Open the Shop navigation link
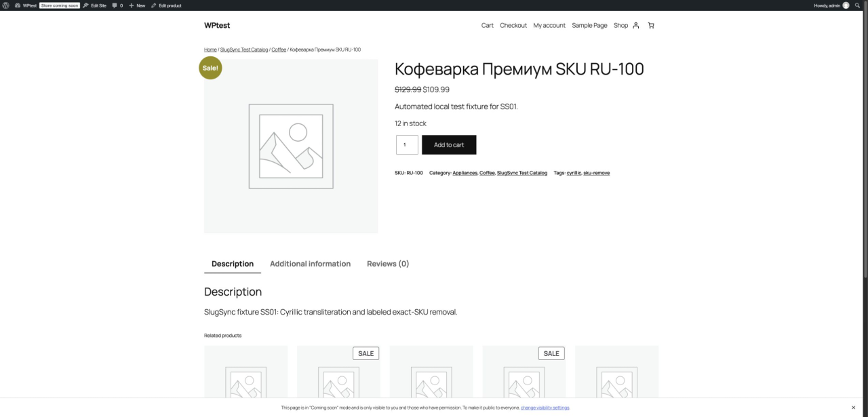The width and height of the screenshot is (868, 417). point(620,25)
